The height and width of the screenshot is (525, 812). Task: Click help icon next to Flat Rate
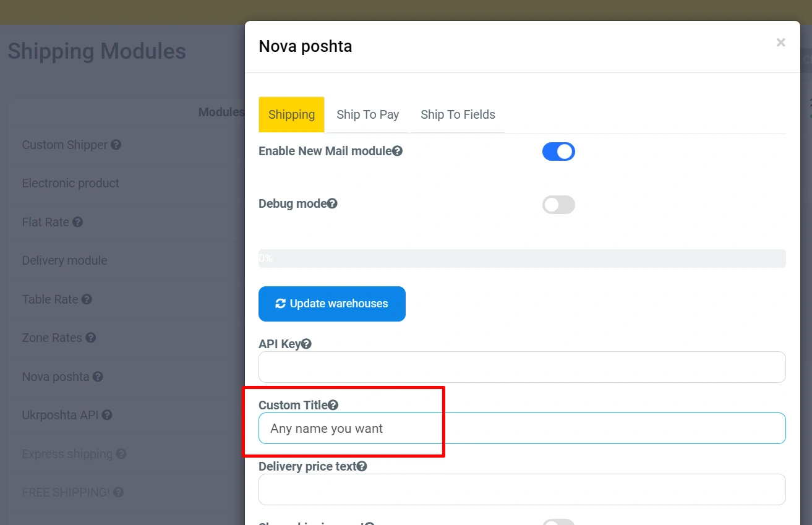coord(77,222)
